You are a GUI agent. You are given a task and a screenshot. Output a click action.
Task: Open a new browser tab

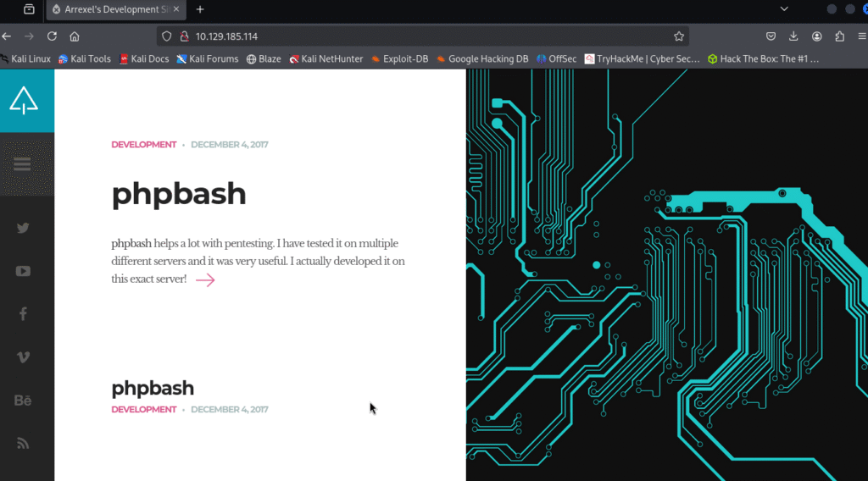(200, 9)
